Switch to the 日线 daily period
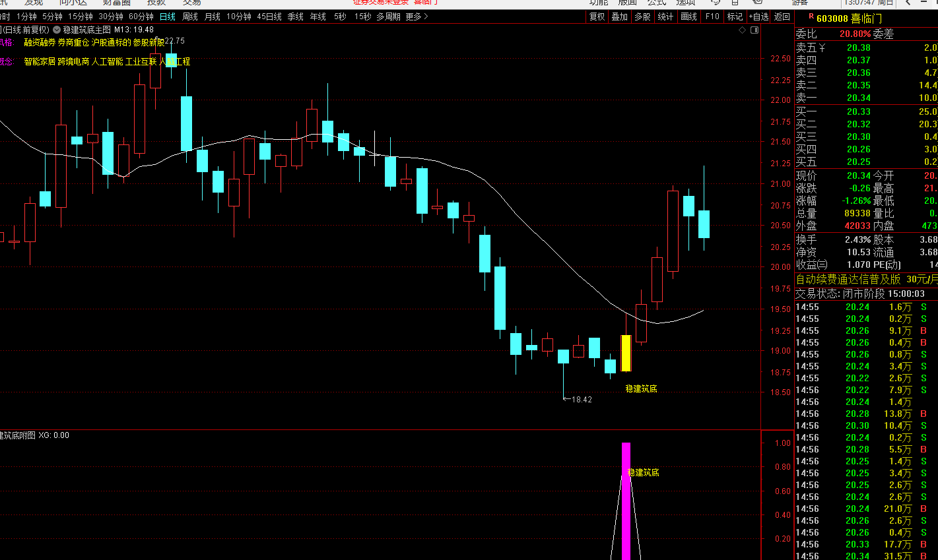This screenshot has height=560, width=938. (x=168, y=16)
